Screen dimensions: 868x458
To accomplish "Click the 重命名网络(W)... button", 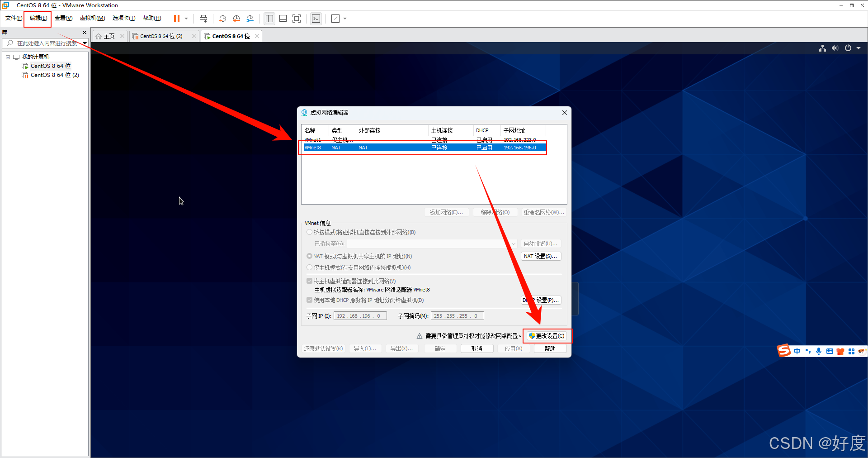I will click(543, 212).
